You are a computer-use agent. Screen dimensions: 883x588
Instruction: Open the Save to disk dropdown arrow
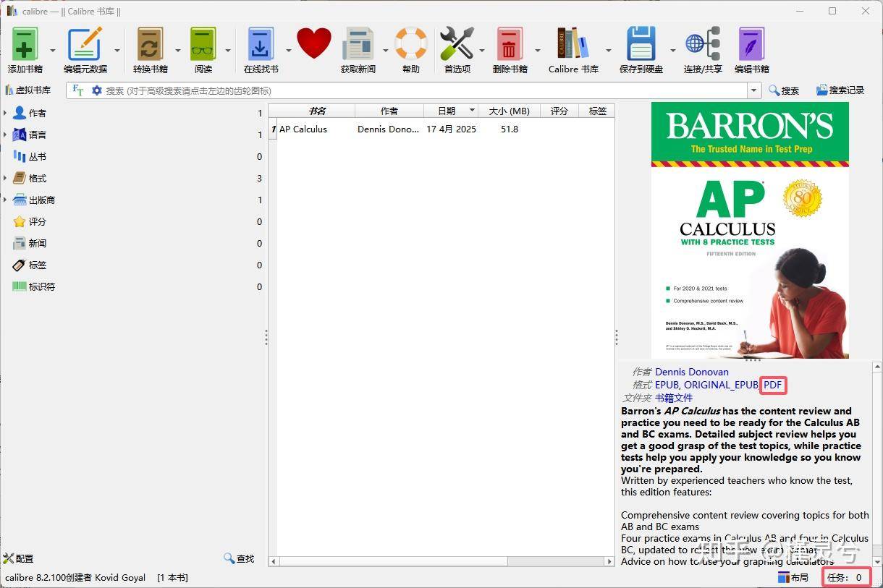[672, 51]
